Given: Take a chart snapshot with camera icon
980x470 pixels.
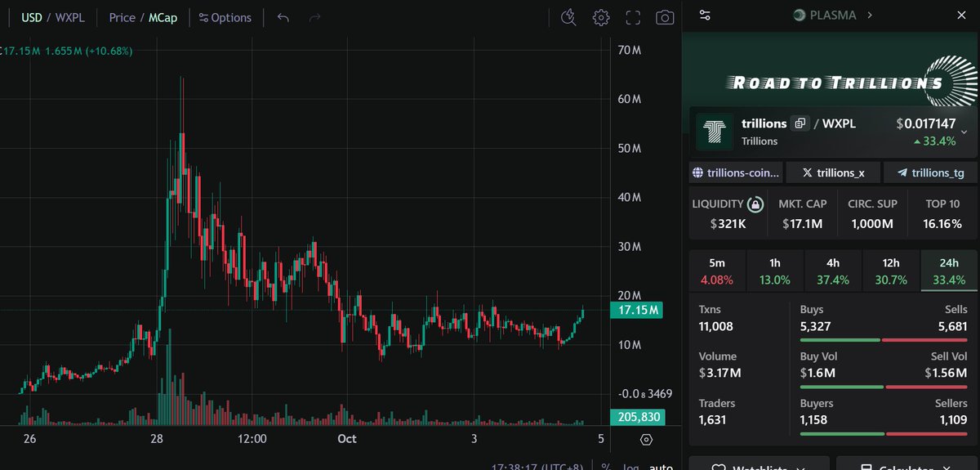Looking at the screenshot, I should [666, 17].
